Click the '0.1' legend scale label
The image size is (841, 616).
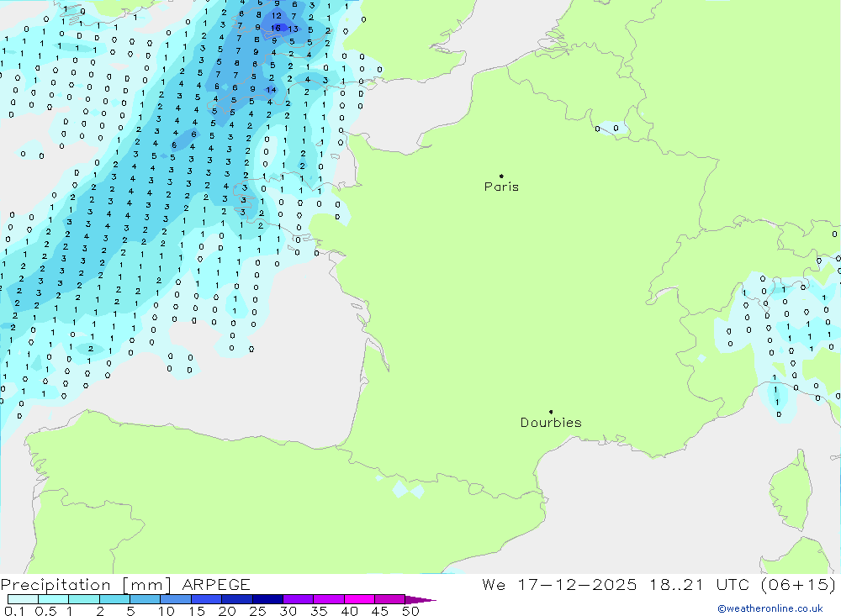click(14, 611)
